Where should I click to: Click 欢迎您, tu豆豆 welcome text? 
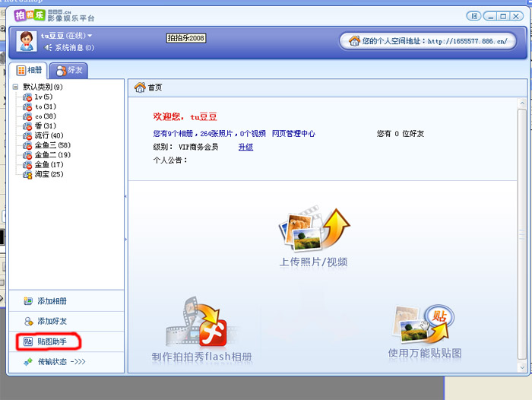coord(185,117)
